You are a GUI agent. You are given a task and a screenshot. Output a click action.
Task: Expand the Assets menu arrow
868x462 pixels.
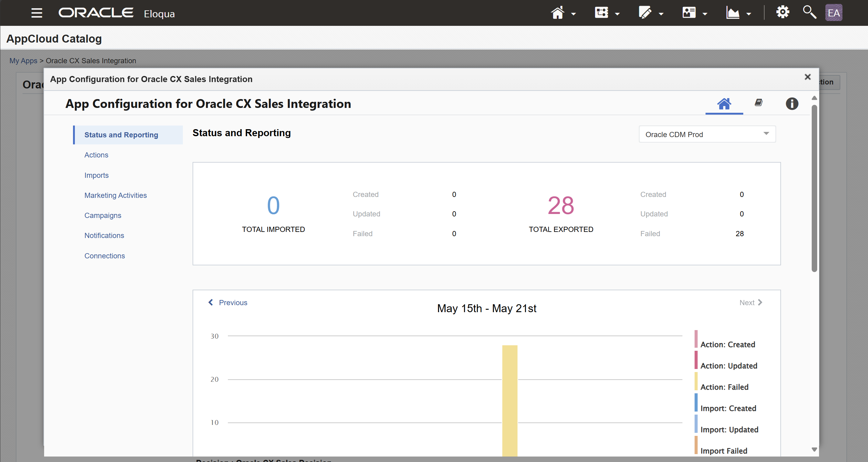coord(661,14)
